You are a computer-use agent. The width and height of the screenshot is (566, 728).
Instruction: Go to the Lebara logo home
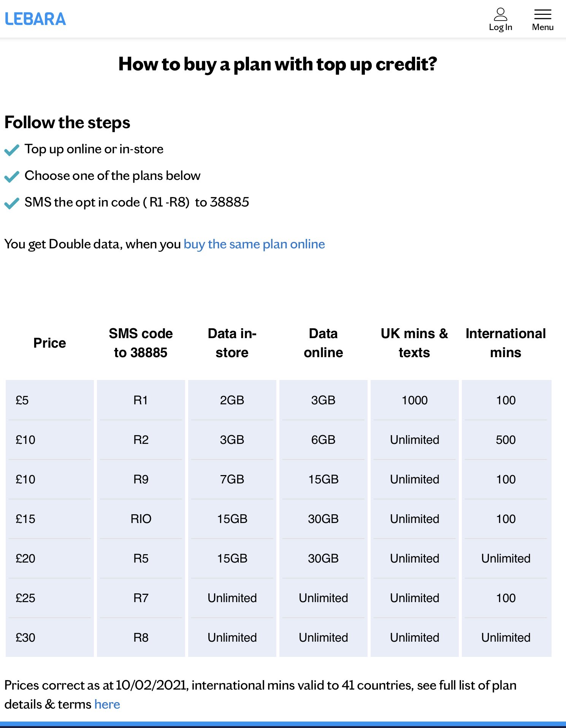point(35,19)
